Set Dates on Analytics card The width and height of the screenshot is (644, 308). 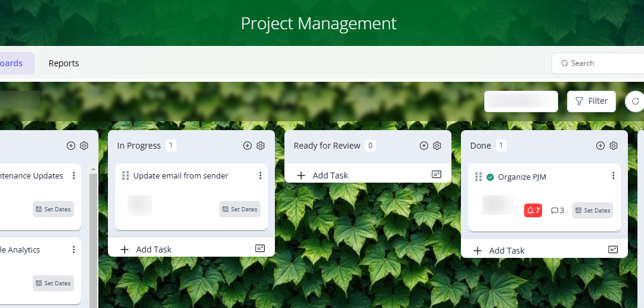(x=54, y=284)
